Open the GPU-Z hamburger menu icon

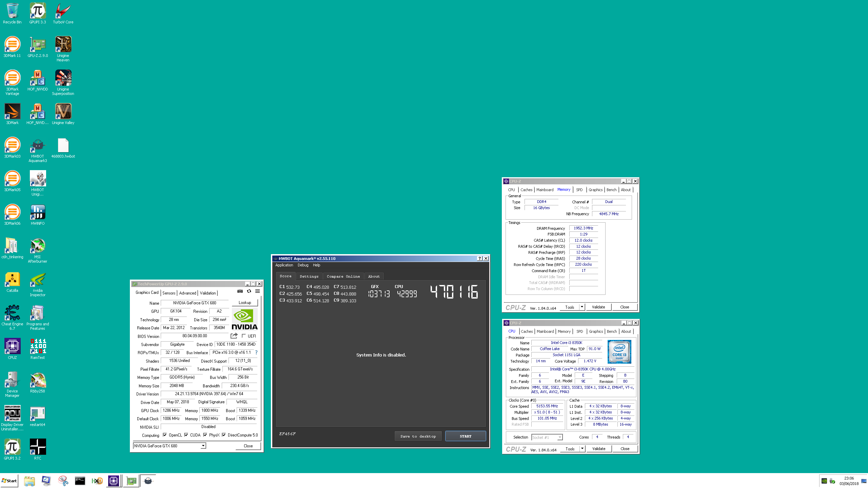[257, 291]
